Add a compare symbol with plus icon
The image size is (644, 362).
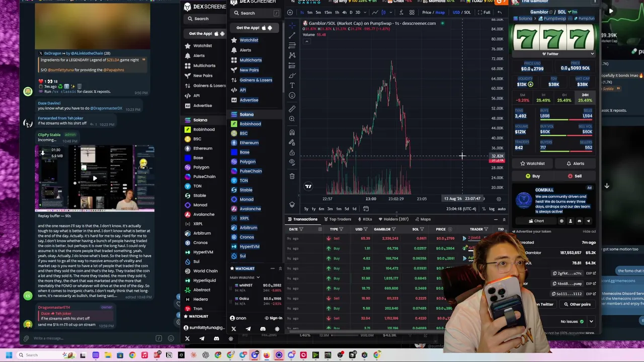[x=290, y=13]
